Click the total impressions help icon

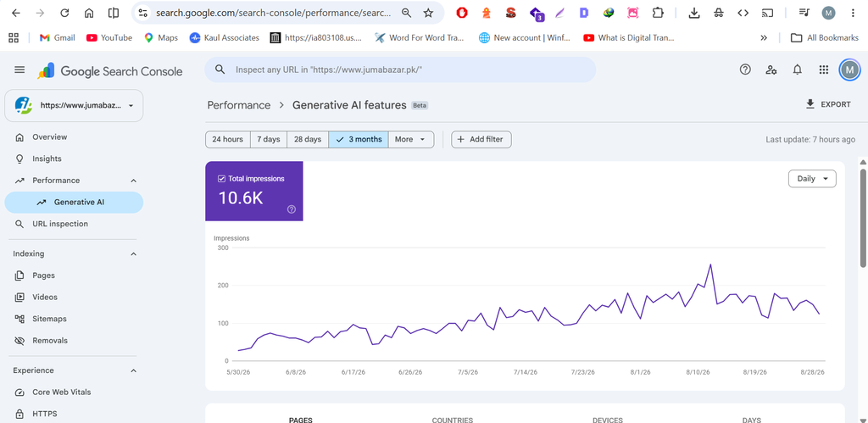(292, 209)
